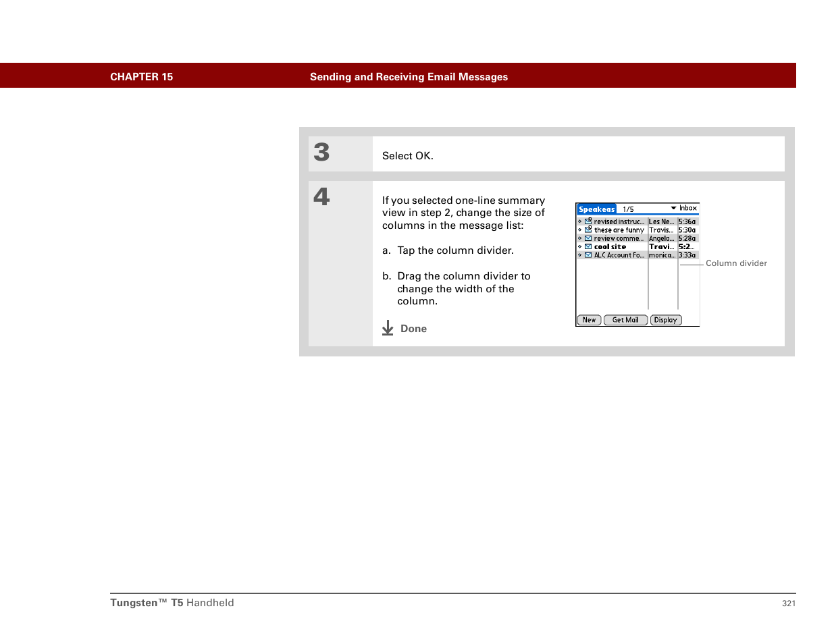
Task: Click the 5:30a time cell
Action: coord(687,230)
